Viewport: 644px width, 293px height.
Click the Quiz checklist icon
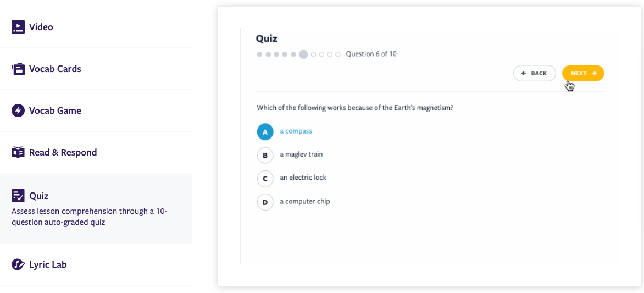click(x=18, y=196)
